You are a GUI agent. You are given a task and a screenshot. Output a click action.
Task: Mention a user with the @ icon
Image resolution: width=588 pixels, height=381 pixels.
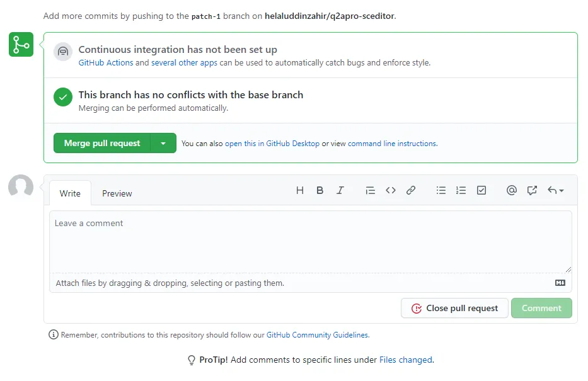[x=512, y=190]
